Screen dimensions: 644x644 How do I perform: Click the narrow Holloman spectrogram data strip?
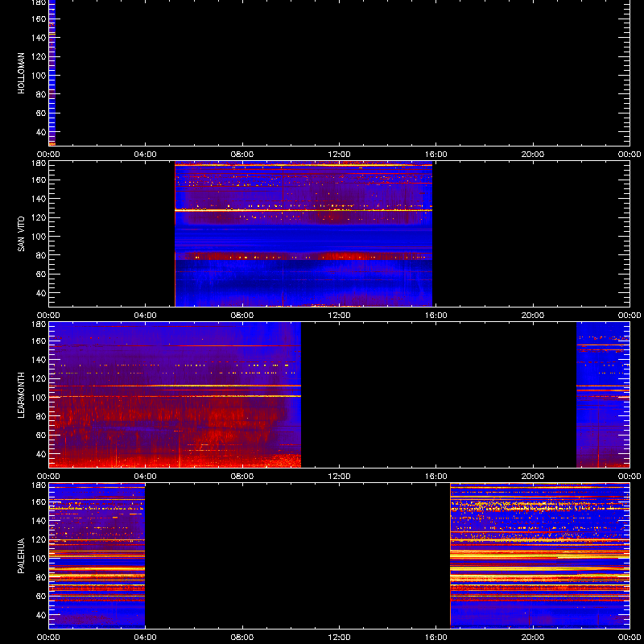tap(52, 72)
